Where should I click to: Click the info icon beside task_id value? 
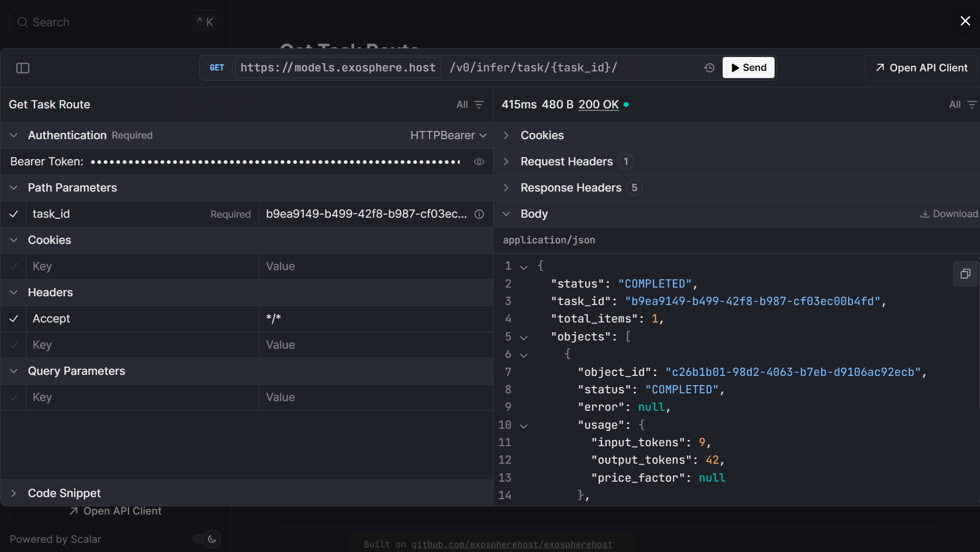[479, 214]
